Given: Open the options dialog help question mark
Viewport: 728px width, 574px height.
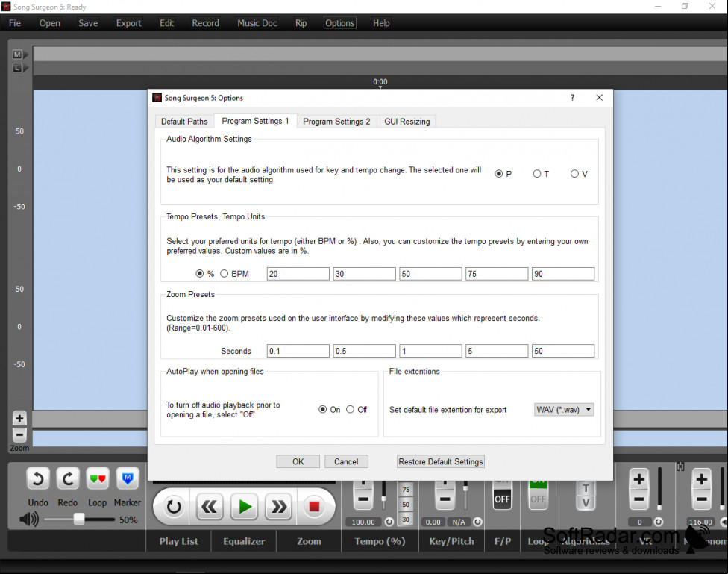Looking at the screenshot, I should click(x=572, y=98).
